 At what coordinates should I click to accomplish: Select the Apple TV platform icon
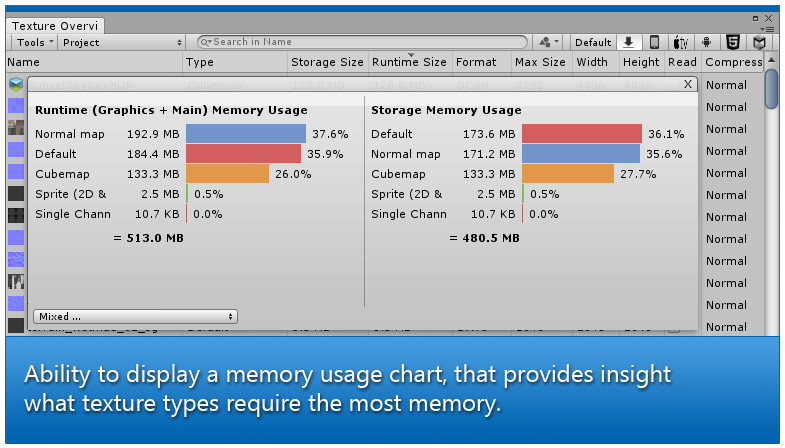click(x=681, y=42)
